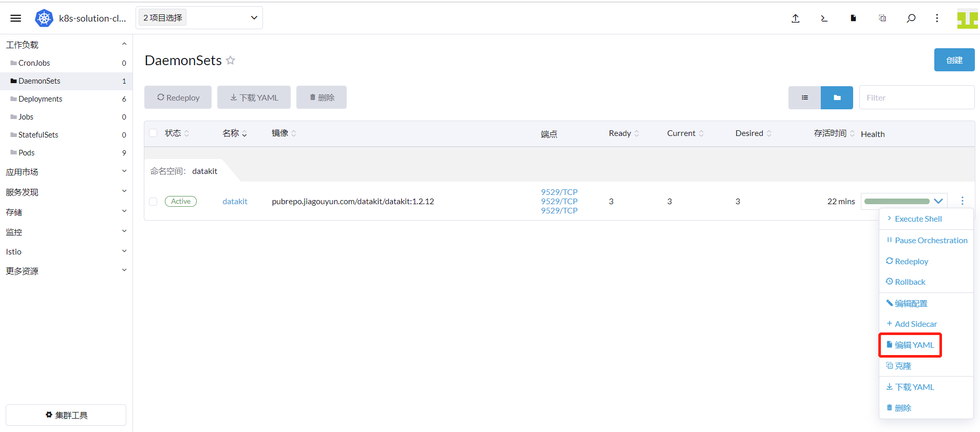980x432 pixels.
Task: Click the Active status badge
Action: tap(181, 202)
